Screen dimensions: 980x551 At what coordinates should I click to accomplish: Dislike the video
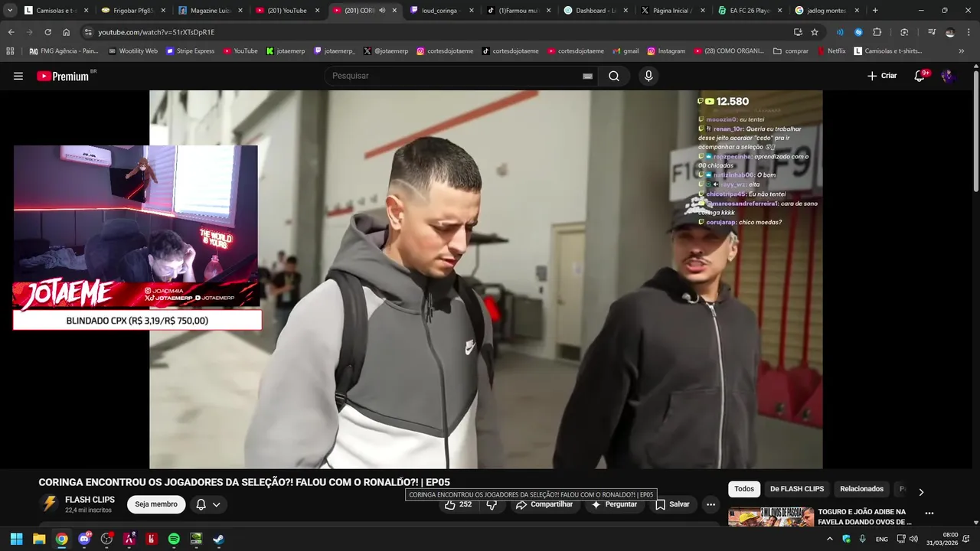(x=492, y=504)
